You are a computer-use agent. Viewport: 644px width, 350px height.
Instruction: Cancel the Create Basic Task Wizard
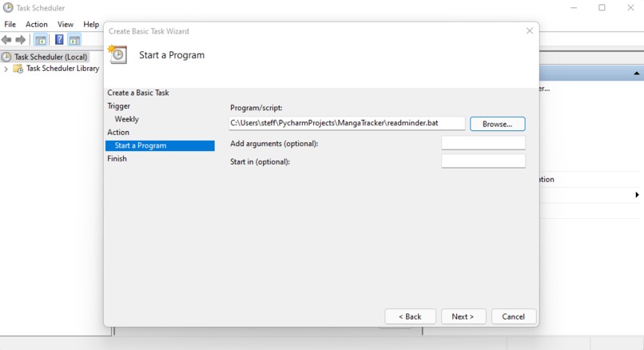[514, 316]
